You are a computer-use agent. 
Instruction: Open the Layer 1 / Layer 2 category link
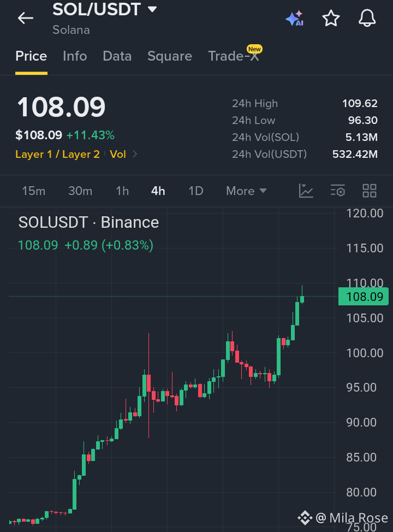57,154
